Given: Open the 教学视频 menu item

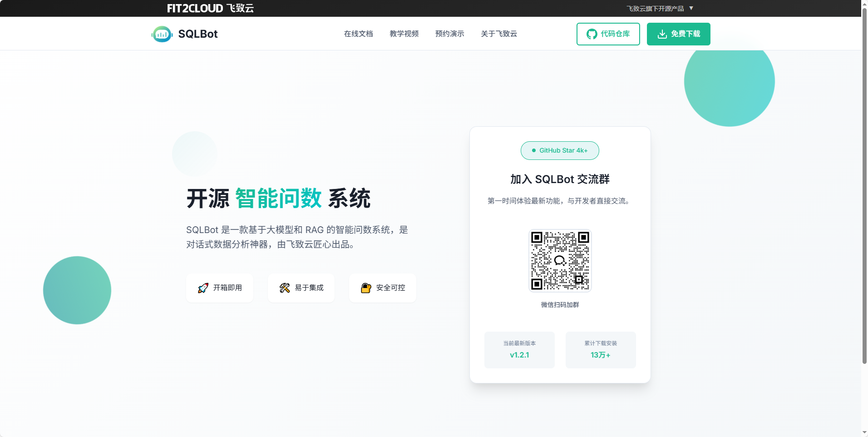Looking at the screenshot, I should [x=404, y=34].
